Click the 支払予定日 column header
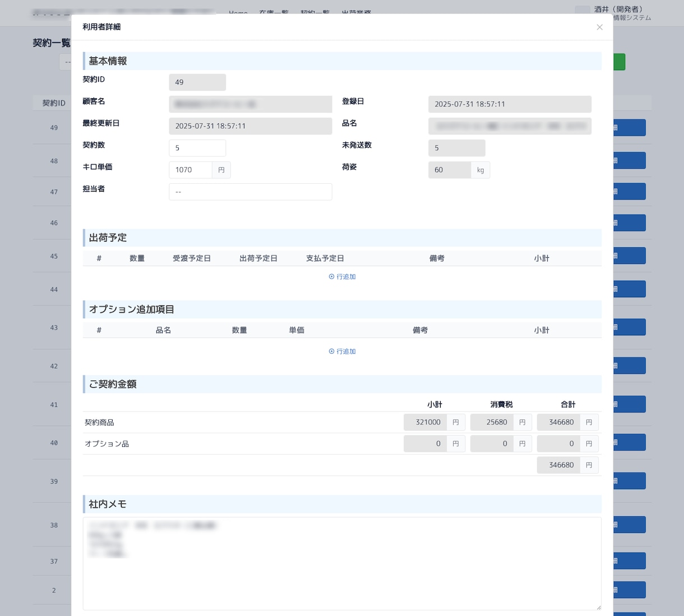The width and height of the screenshot is (684, 616). pyautogui.click(x=325, y=258)
